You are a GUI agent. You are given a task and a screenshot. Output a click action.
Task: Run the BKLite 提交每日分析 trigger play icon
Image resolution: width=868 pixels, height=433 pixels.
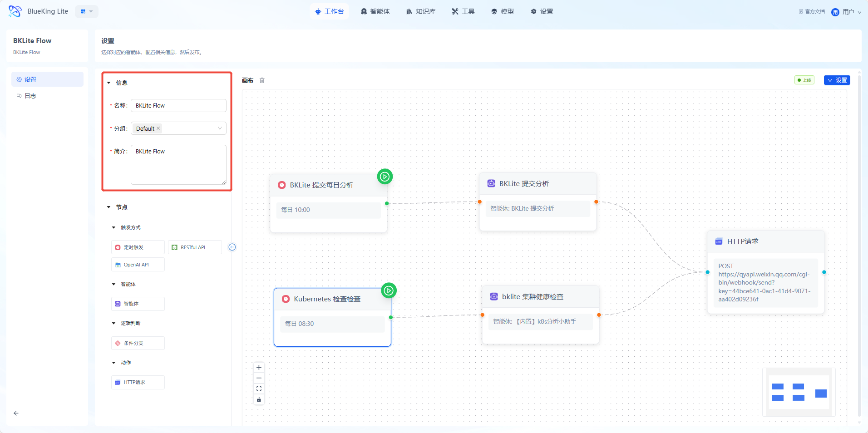pos(385,177)
